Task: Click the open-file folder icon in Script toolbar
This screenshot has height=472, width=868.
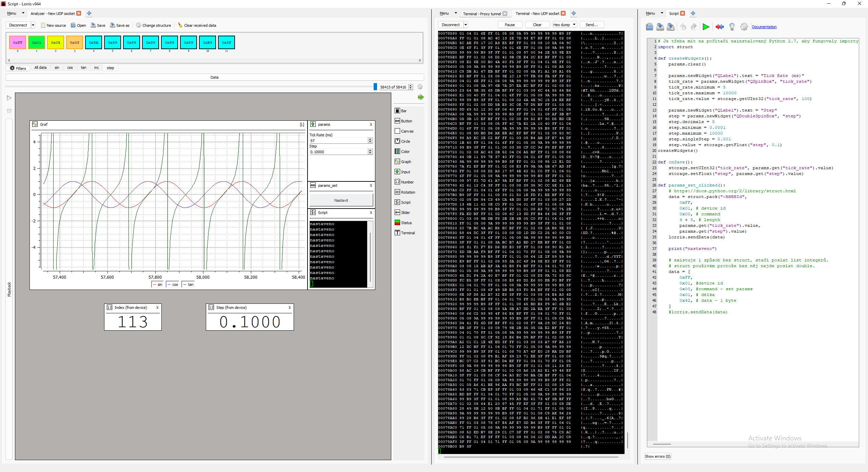Action: pyautogui.click(x=649, y=27)
